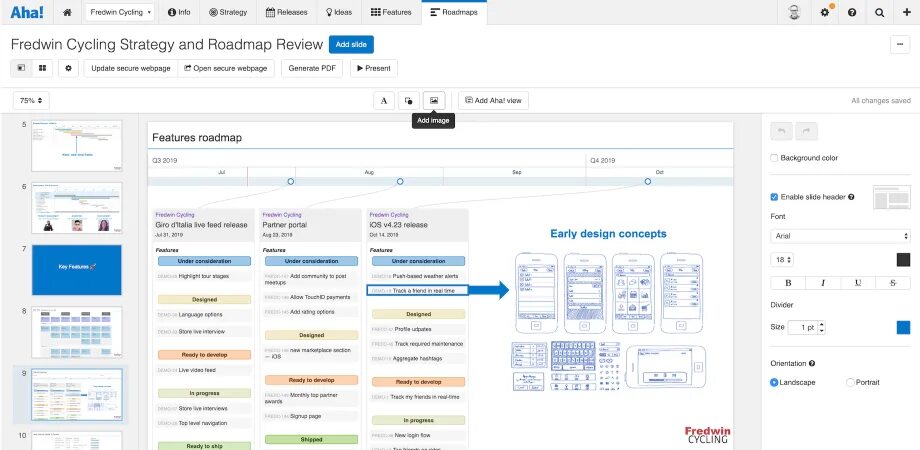Viewport: 920px width, 450px height.
Task: Open the user avatar menu
Action: pyautogui.click(x=793, y=12)
